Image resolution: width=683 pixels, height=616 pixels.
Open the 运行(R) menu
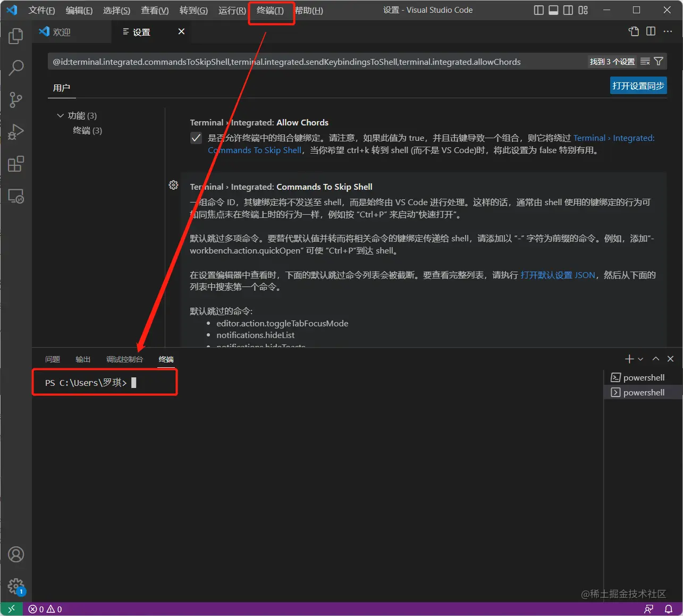[x=232, y=11]
